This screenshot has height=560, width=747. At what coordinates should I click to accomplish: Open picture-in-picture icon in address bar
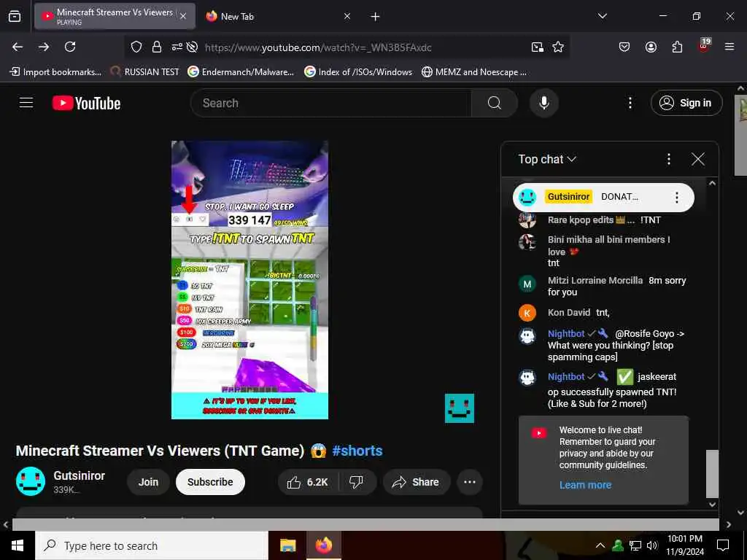(538, 47)
